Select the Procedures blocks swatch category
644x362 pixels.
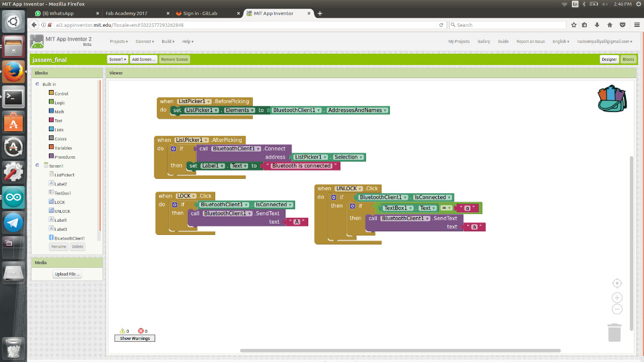pos(51,156)
